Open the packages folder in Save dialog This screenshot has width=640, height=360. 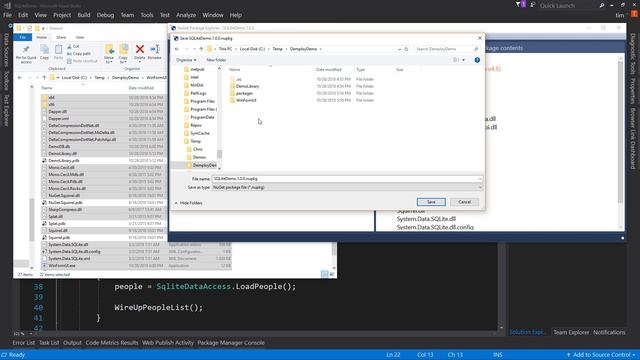244,93
